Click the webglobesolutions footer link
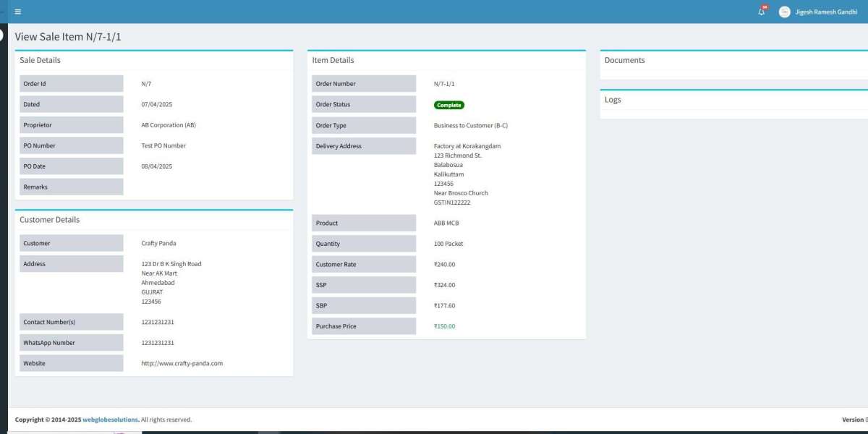 (x=111, y=420)
